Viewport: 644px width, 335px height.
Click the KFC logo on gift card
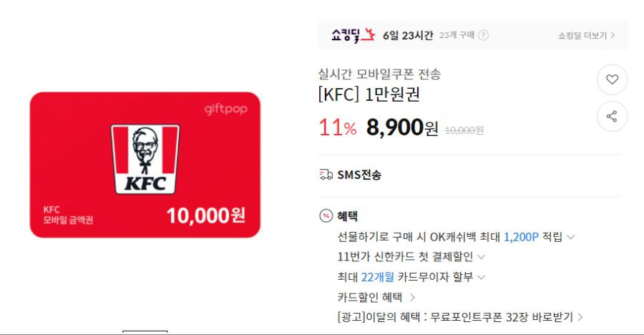pos(145,159)
